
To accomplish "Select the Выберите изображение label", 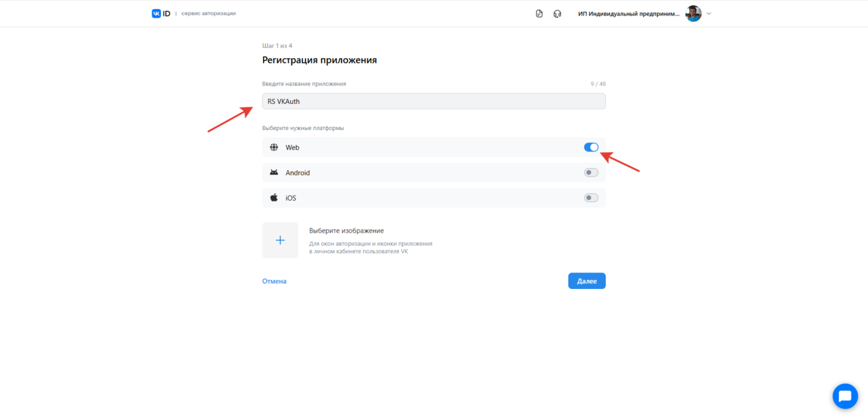I will click(346, 231).
